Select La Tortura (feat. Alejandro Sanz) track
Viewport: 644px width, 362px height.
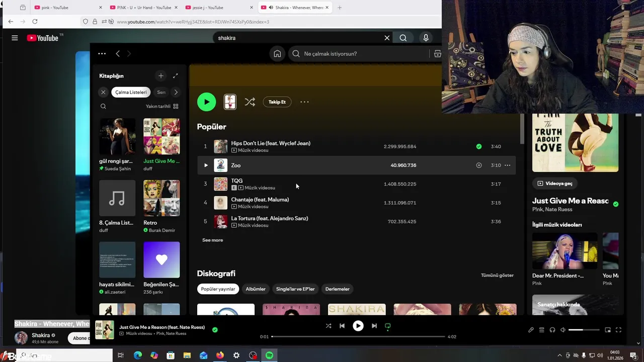[x=270, y=218]
